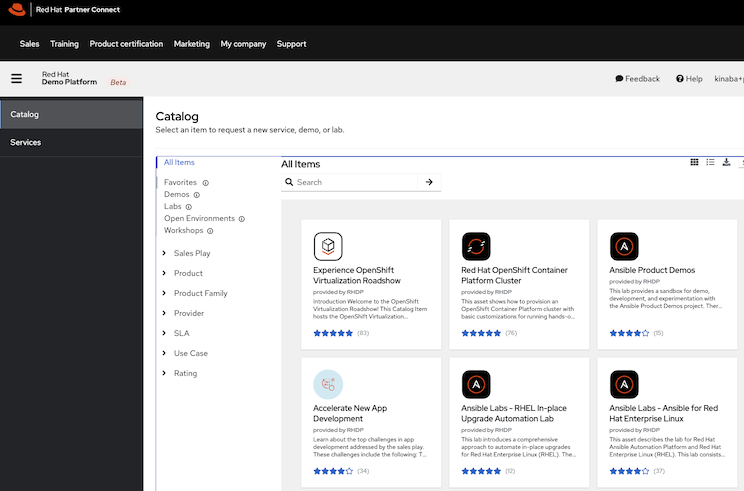
Task: Click Accelerate New App Development icon
Action: point(328,384)
